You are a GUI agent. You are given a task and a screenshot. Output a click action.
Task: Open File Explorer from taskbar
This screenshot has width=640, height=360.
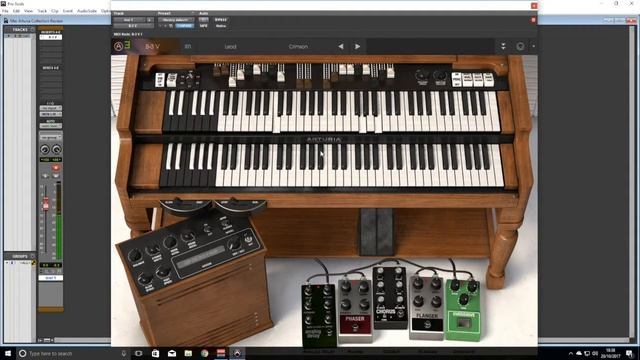click(188, 353)
